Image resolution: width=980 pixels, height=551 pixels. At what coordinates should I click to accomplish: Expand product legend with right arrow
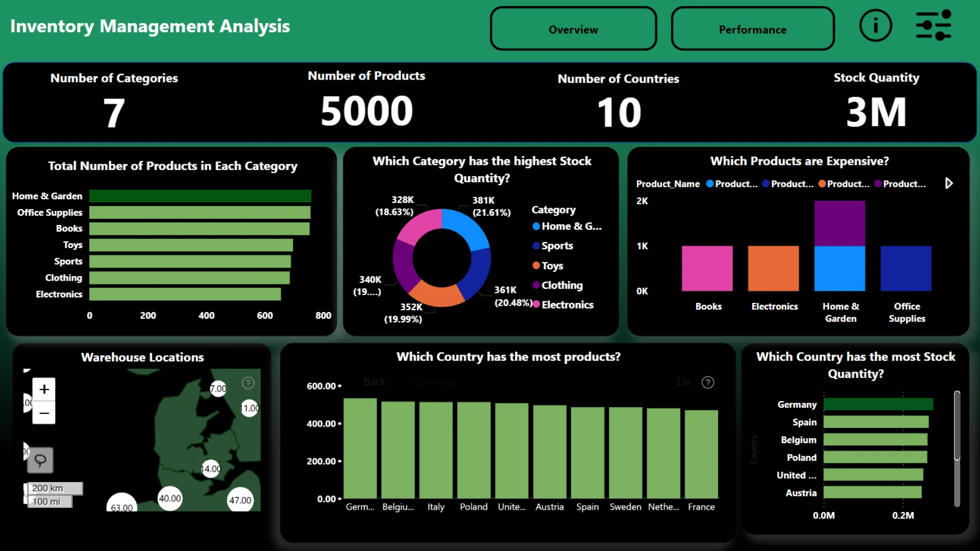(x=948, y=183)
